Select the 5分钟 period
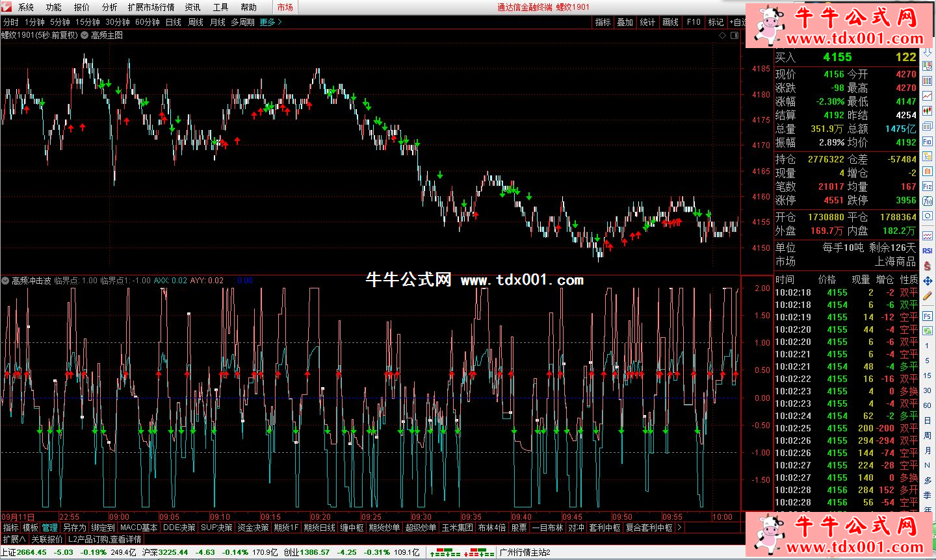Screen dimensions: 936x560 (60, 22)
